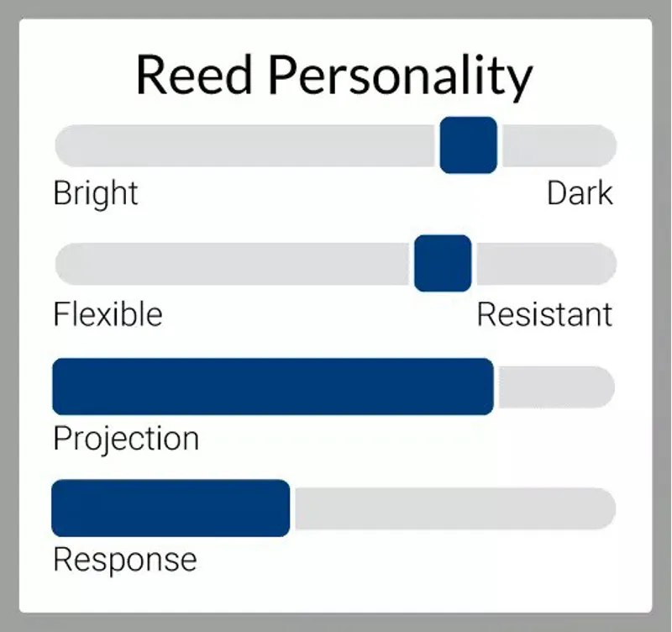Select the "Dark" label
This screenshot has height=632, width=672.
click(x=580, y=193)
